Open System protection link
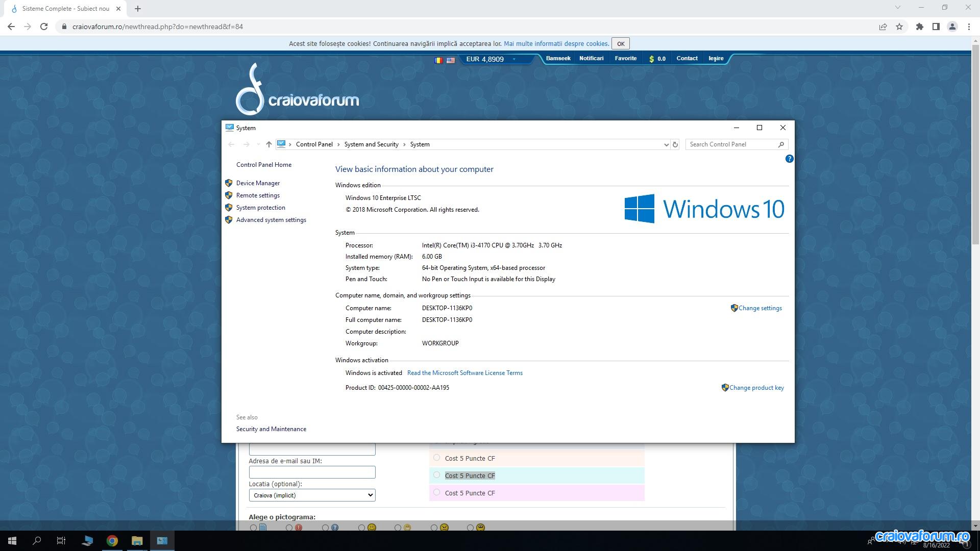The height and width of the screenshot is (551, 980). (x=260, y=208)
